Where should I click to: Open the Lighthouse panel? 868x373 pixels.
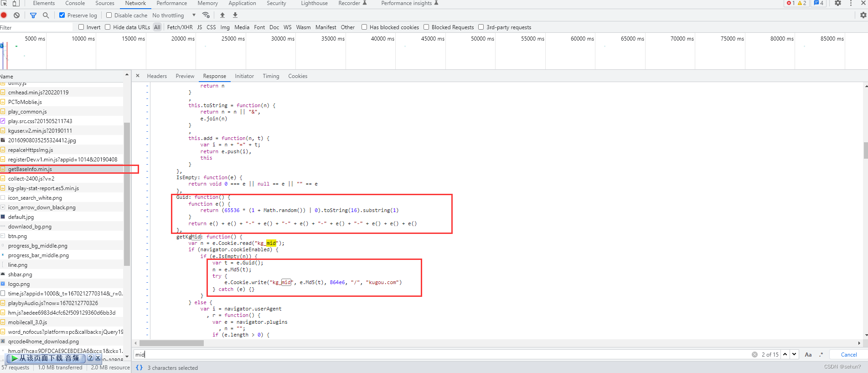(314, 3)
